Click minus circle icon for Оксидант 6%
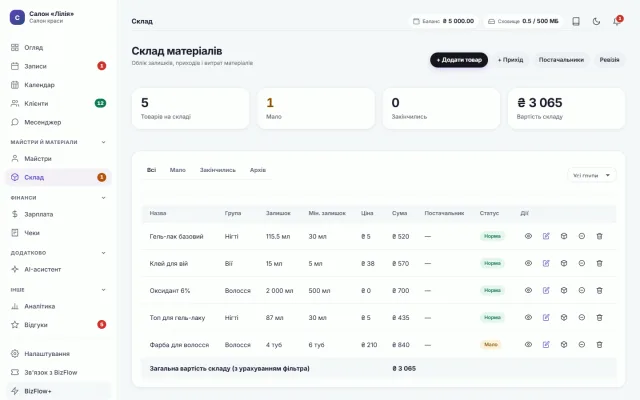The width and height of the screenshot is (640, 400). (582, 290)
